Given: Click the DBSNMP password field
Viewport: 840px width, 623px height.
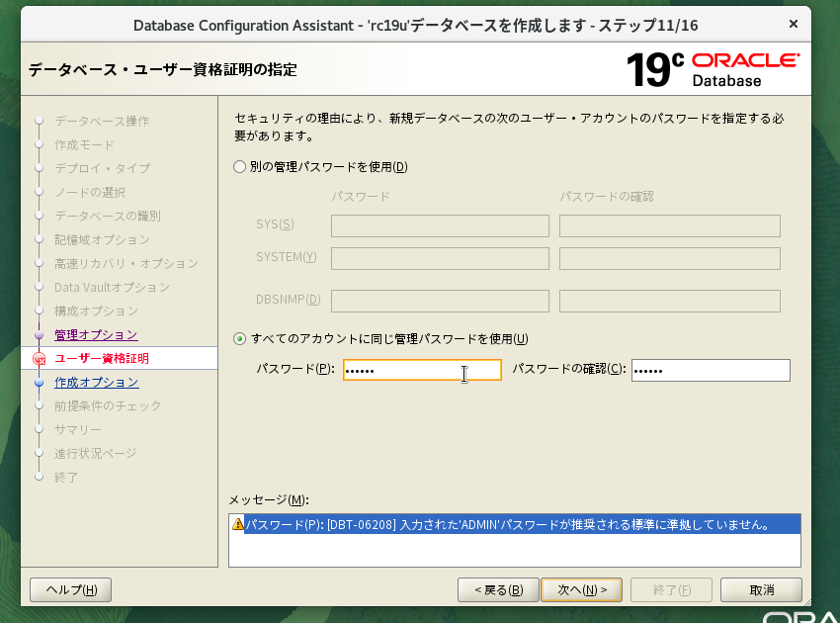Looking at the screenshot, I should 440,301.
